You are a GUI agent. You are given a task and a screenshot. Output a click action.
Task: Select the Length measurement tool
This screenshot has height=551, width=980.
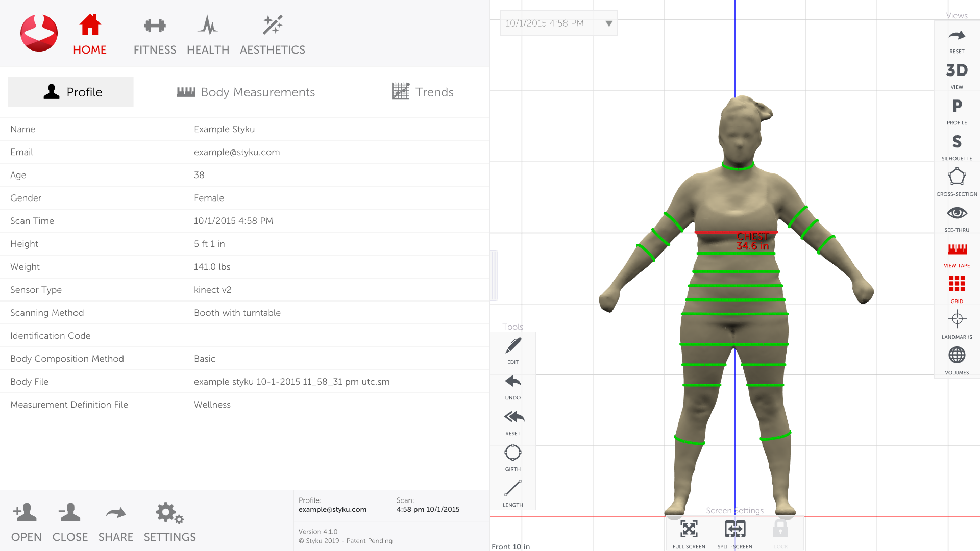[512, 492]
